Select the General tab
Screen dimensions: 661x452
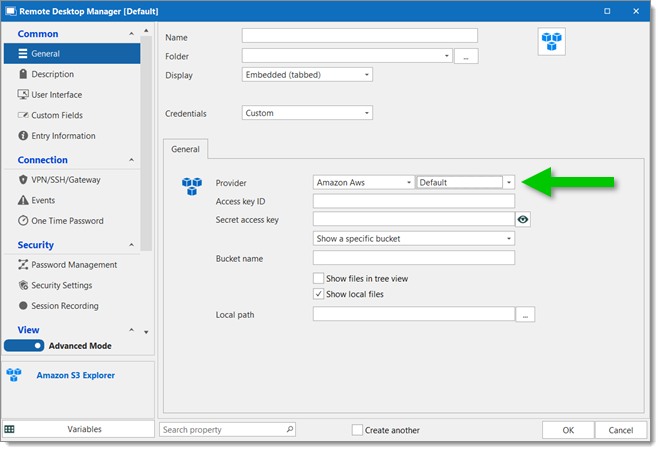coord(185,149)
